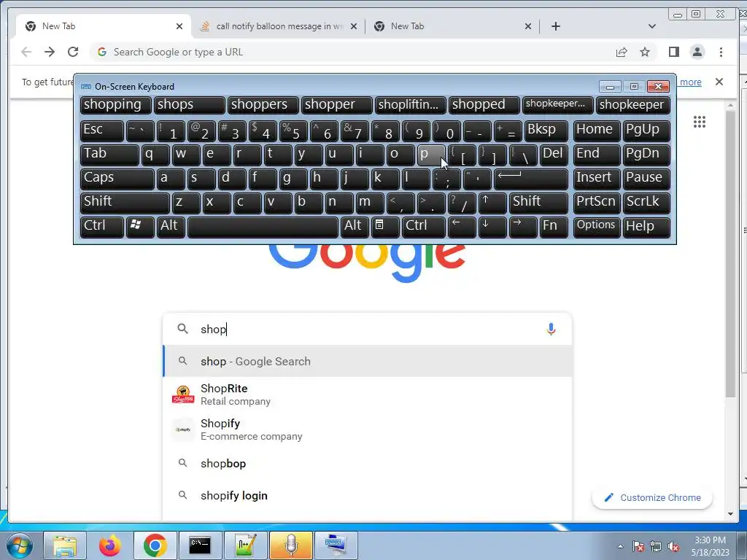The image size is (747, 560).
Task: Click the keyboard Help key
Action: point(646,227)
